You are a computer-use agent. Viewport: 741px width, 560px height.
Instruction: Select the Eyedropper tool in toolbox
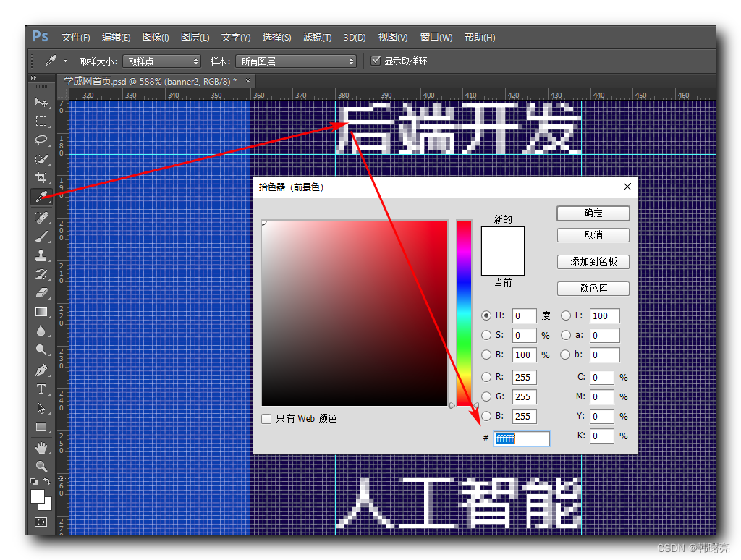point(41,197)
